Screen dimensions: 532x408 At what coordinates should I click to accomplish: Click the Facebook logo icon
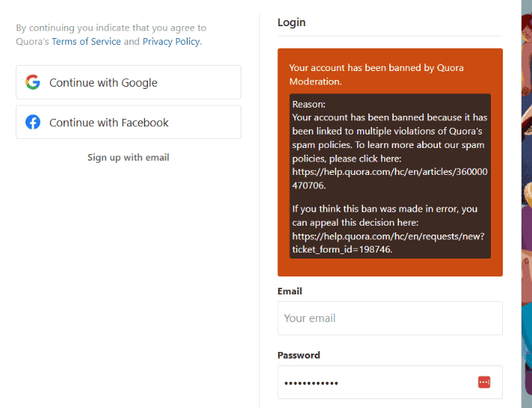tap(33, 123)
